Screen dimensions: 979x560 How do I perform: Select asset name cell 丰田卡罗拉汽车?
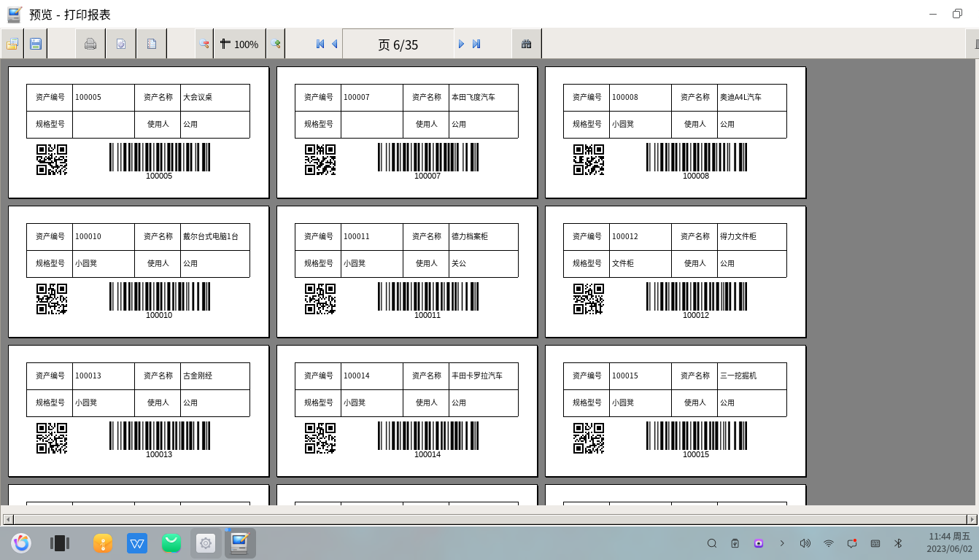pos(484,376)
